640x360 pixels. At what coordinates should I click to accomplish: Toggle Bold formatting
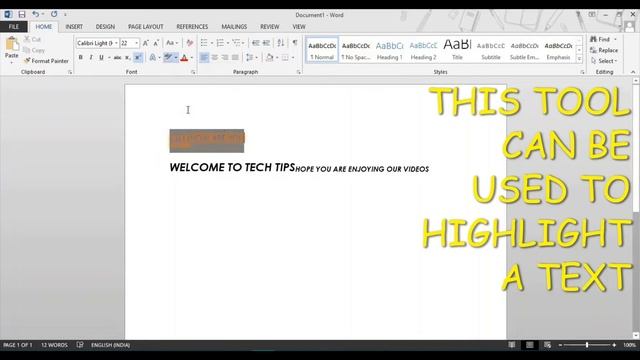pyautogui.click(x=80, y=58)
